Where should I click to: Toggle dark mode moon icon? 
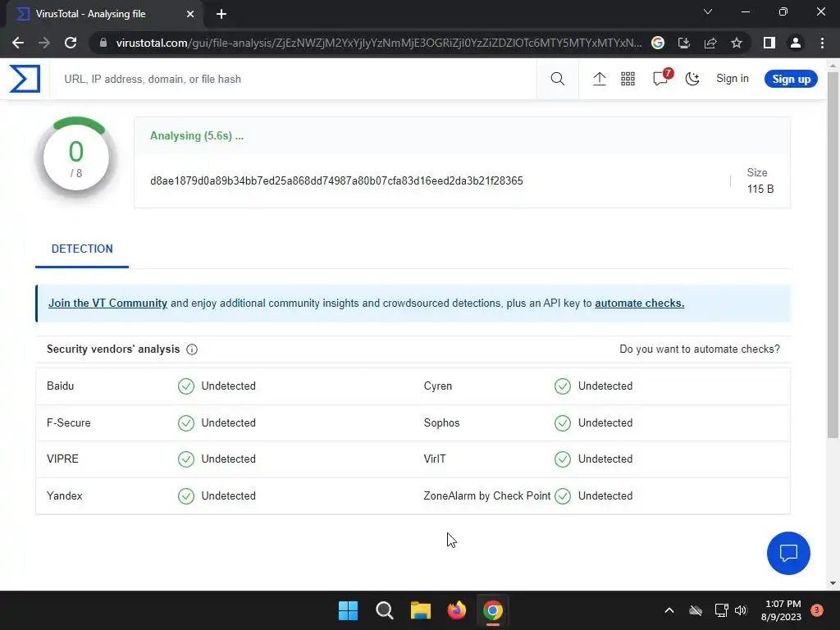click(x=692, y=79)
